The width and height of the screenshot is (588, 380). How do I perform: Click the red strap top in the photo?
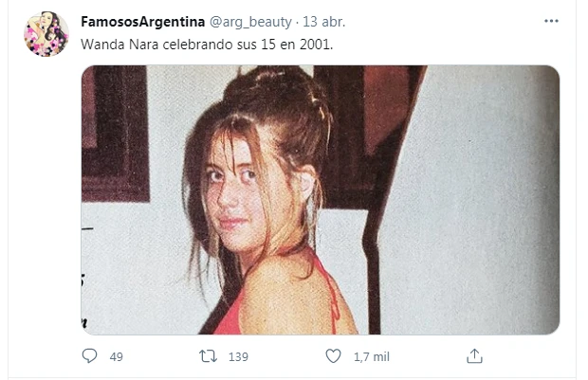240,315
